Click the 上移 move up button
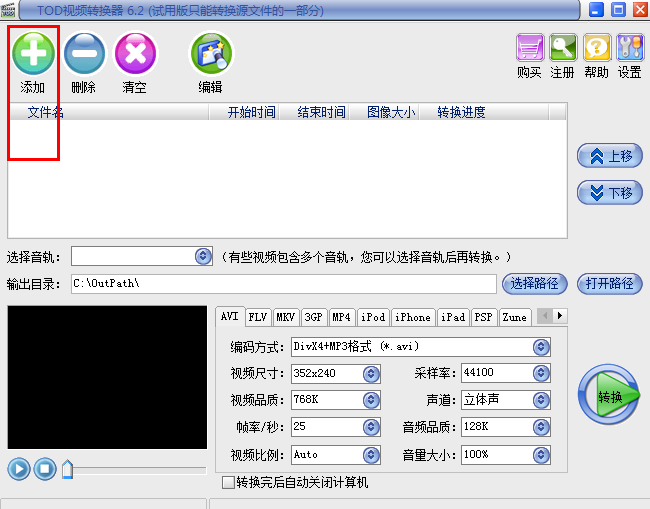 [610, 156]
